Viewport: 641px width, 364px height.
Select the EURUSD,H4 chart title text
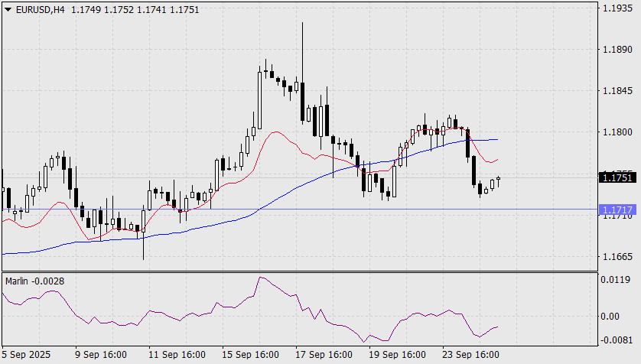[x=40, y=9]
